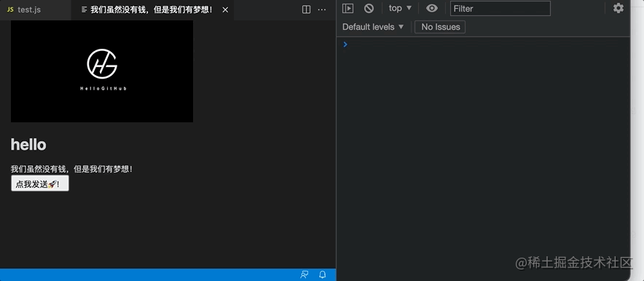The image size is (644, 281).
Task: Open notifications bell in status bar
Action: coord(323,275)
